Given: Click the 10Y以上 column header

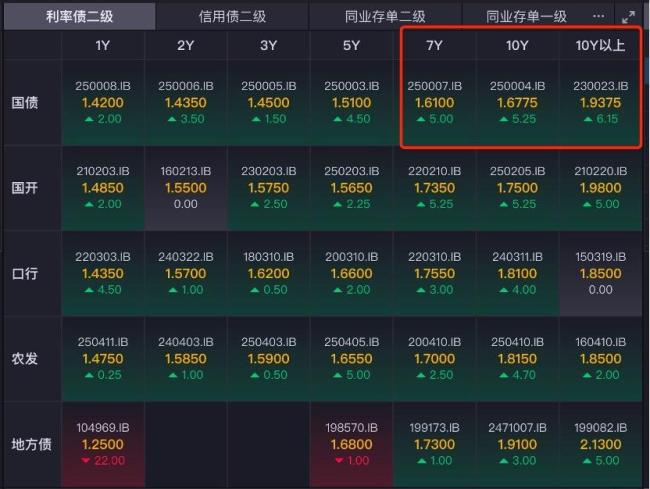Looking at the screenshot, I should 599,45.
